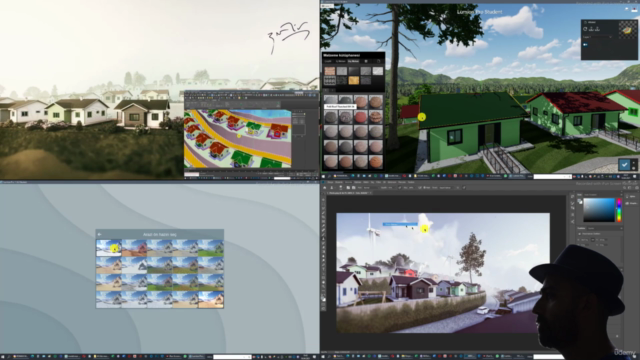
Task: Pick the first sunny weather preset thumbnail
Action: 109,248
